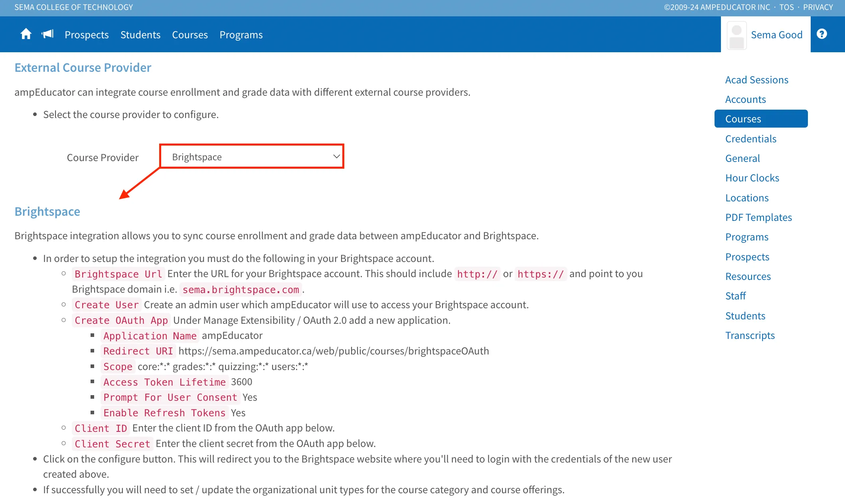This screenshot has width=845, height=504.
Task: Select Students in the sidebar
Action: pos(745,316)
